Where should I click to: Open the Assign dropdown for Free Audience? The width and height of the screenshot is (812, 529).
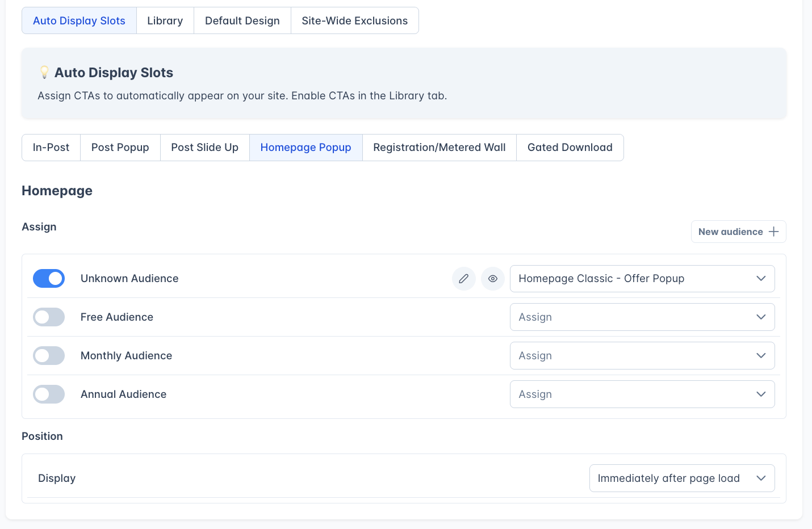click(x=642, y=317)
